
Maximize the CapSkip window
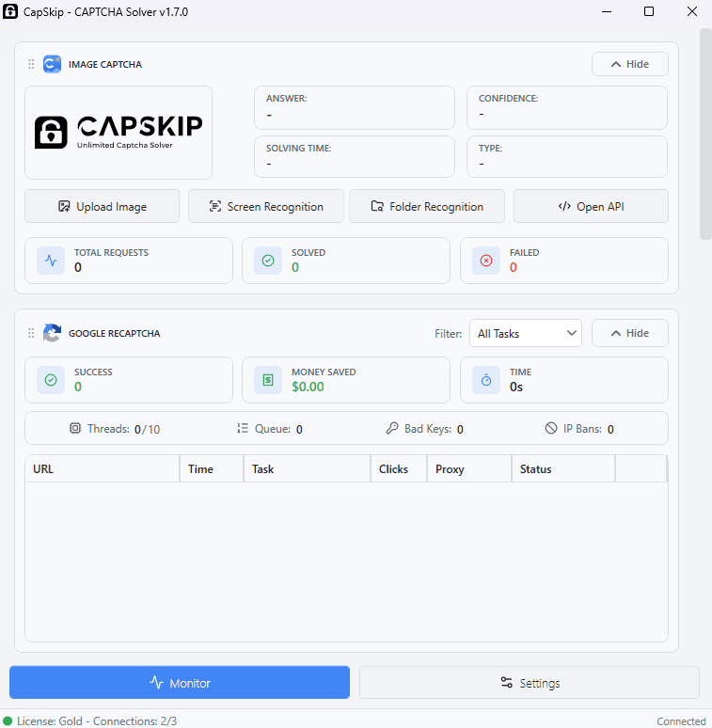pos(649,11)
